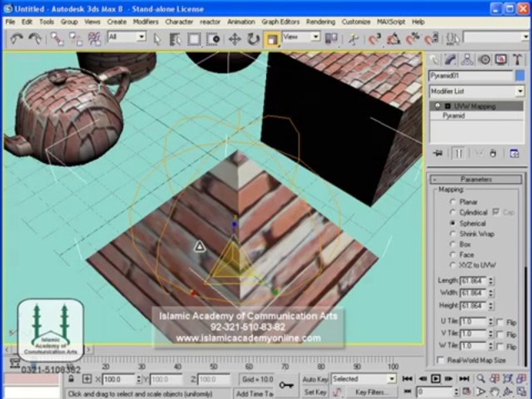
Task: Select the XYZ to UVW option
Action: point(452,265)
